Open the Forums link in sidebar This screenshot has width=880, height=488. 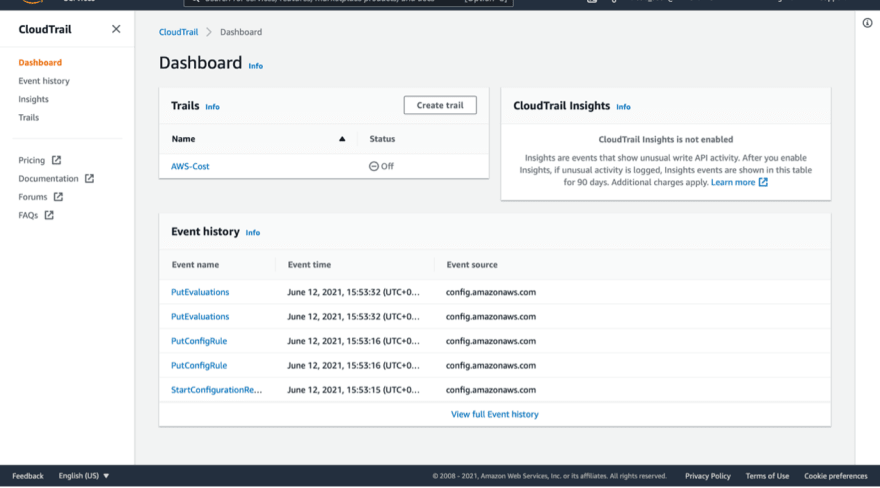(33, 197)
